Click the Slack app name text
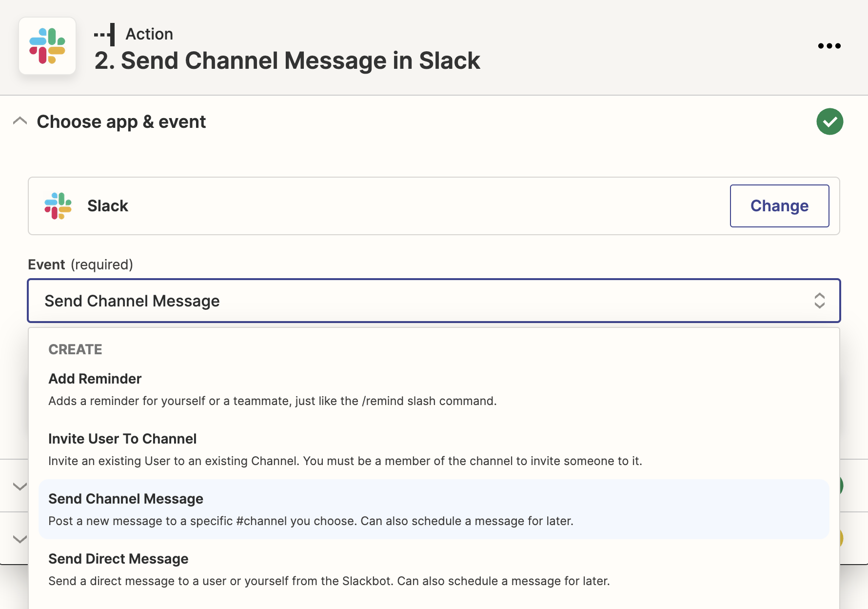 (x=108, y=206)
